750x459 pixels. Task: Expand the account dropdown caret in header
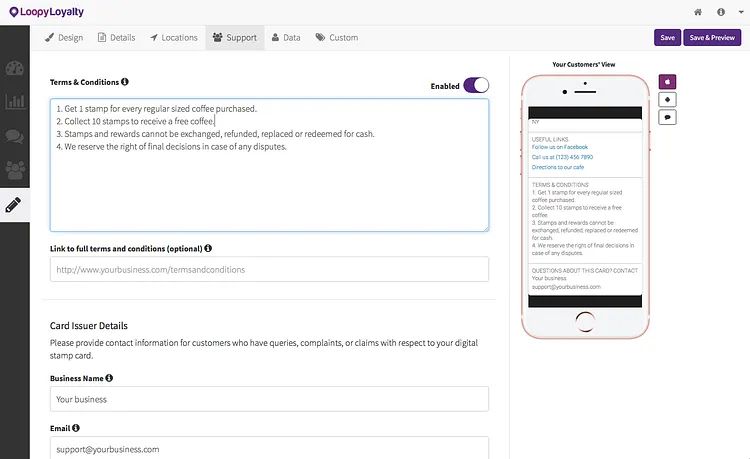point(741,12)
